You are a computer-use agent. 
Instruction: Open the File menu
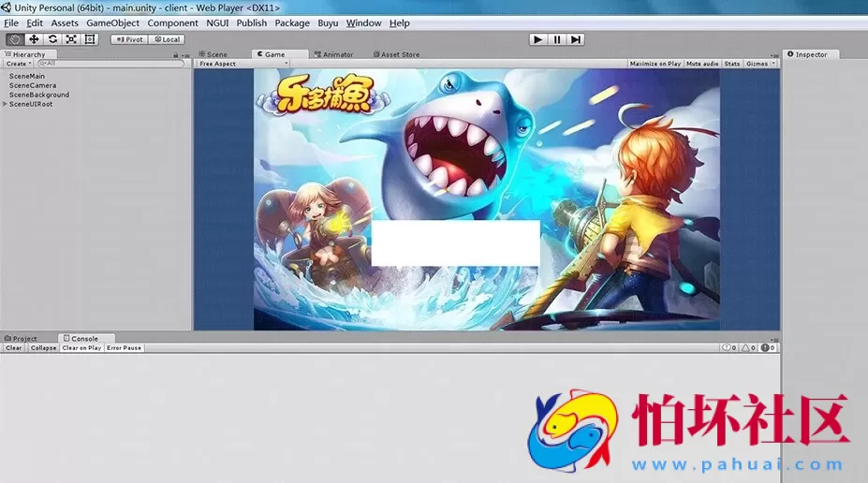tap(11, 23)
